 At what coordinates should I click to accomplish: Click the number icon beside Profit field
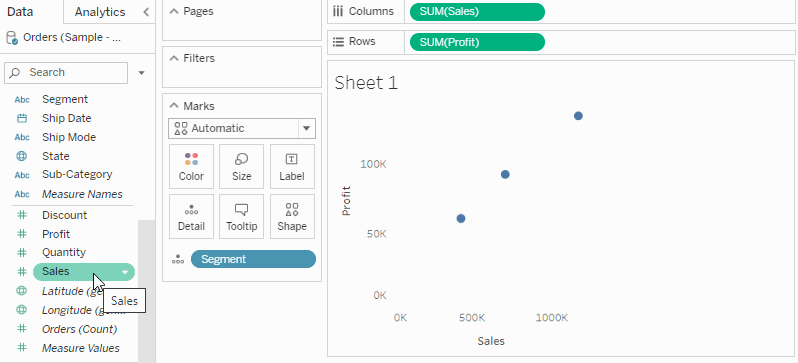click(x=22, y=234)
